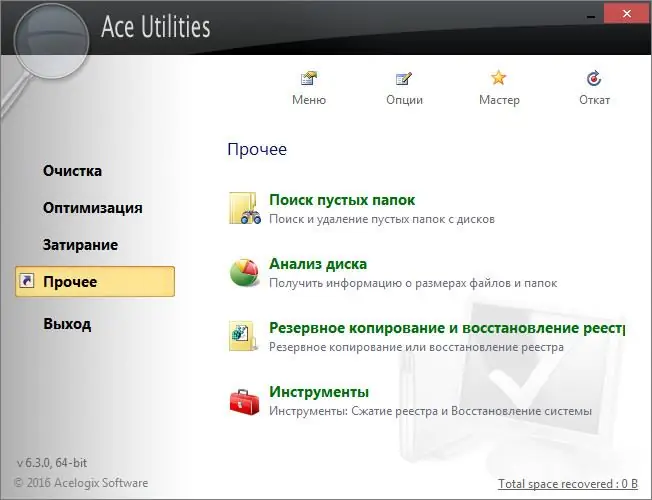
Task: Open the Инструменты heading link
Action: [319, 392]
